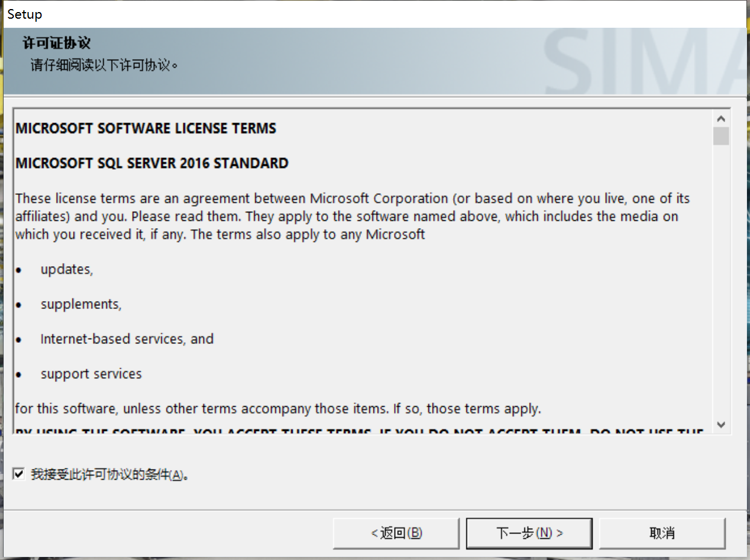Click the 我接受此许可协议的条件(A) label text
This screenshot has width=750, height=560.
click(110, 474)
